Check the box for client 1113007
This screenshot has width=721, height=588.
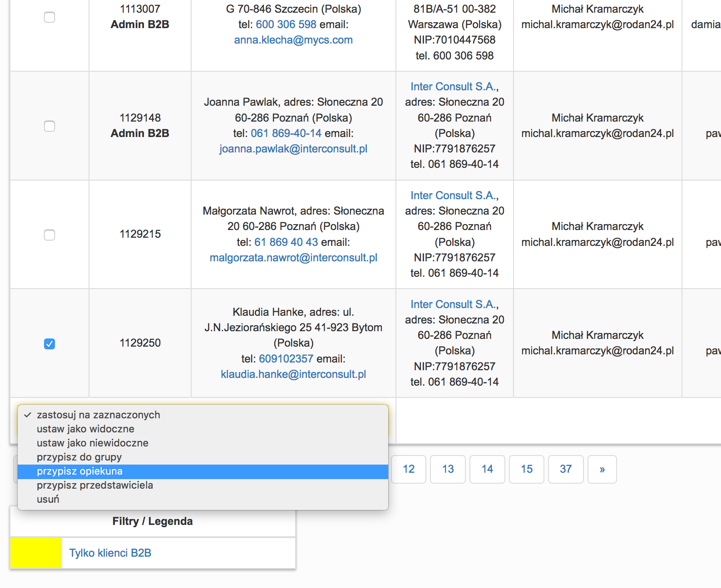pyautogui.click(x=49, y=17)
